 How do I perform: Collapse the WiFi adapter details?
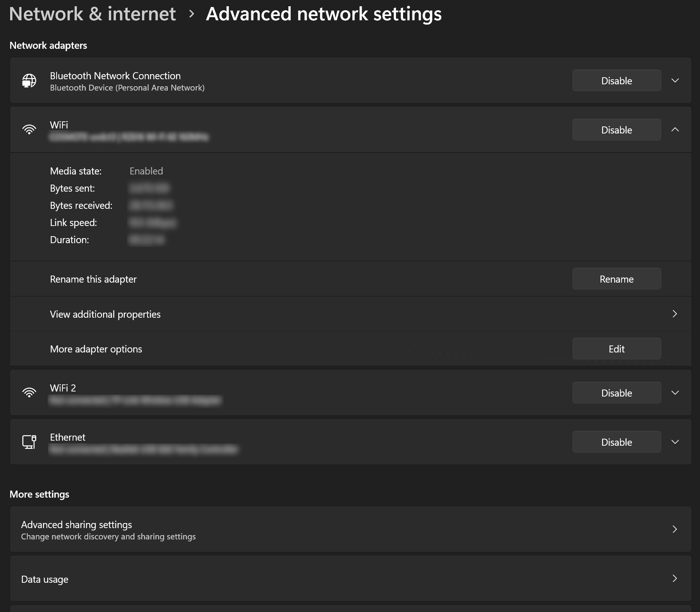click(675, 130)
